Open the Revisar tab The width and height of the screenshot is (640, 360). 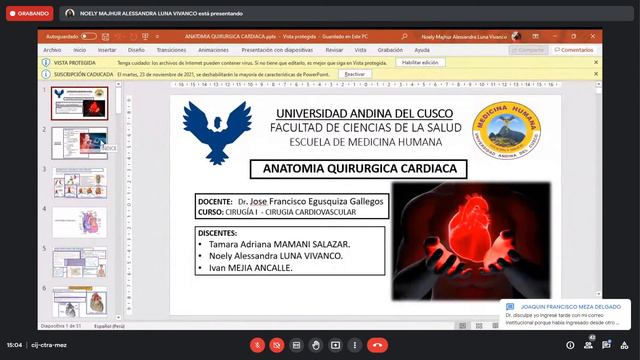click(334, 50)
